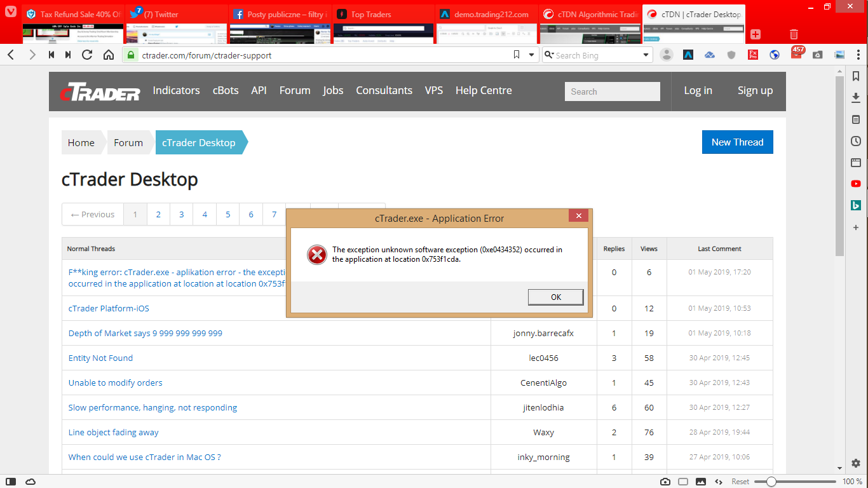Click the Search Bing field
The image size is (868, 488).
(x=597, y=55)
